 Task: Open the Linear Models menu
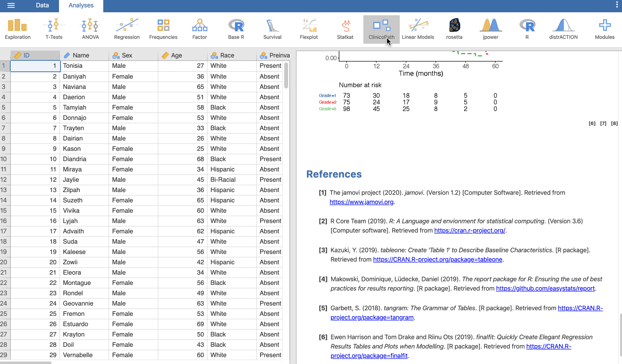418,29
